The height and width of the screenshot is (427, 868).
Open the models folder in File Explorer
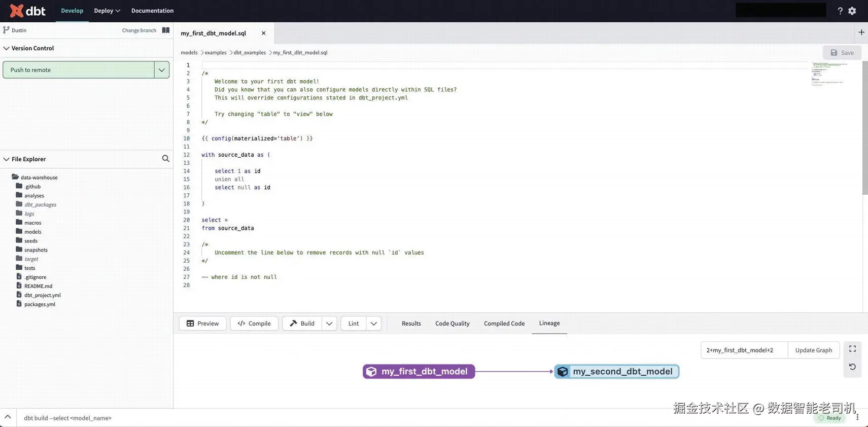tap(32, 232)
